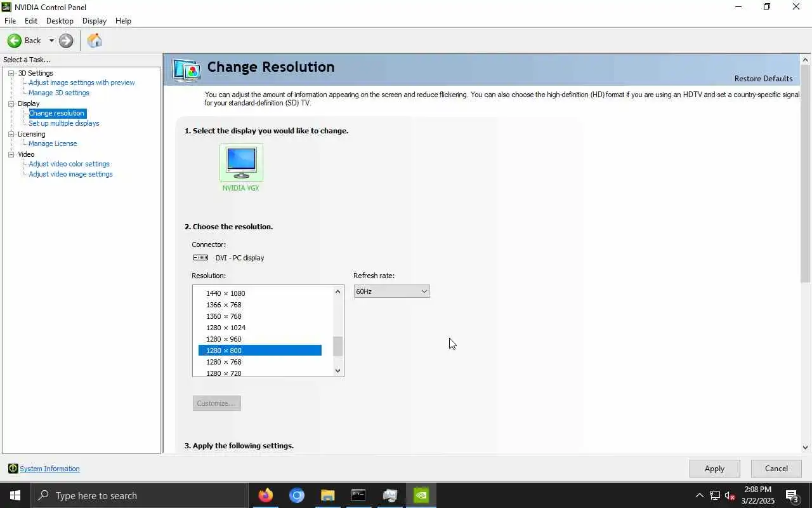Show hidden system tray icons
812x508 pixels.
click(699, 496)
